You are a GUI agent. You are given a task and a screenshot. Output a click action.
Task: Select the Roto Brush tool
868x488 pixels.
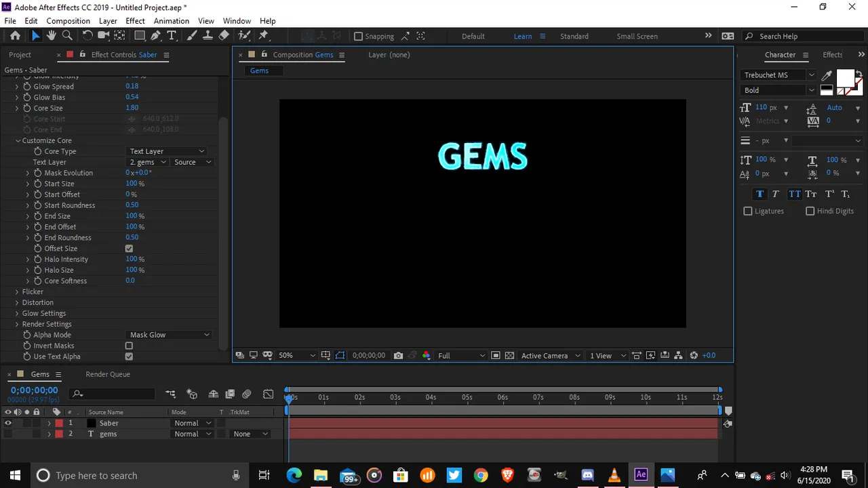[x=244, y=36]
